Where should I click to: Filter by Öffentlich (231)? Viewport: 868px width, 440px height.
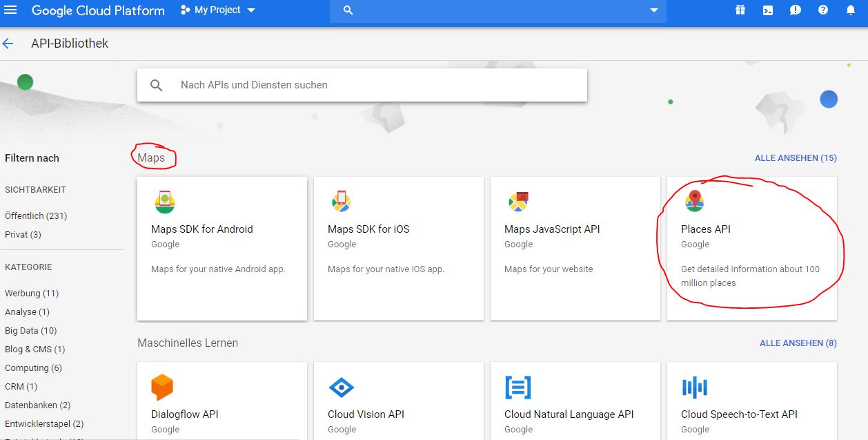coord(36,216)
